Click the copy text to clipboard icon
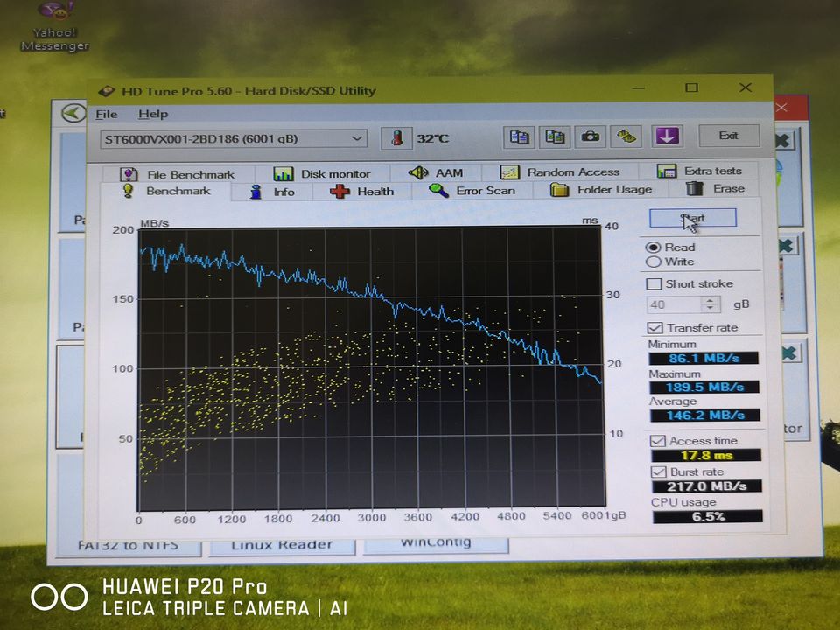840x630 pixels. pos(519,136)
